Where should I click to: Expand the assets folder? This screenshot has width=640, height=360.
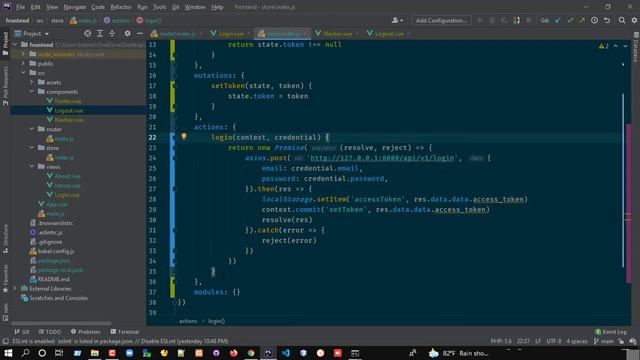point(32,82)
